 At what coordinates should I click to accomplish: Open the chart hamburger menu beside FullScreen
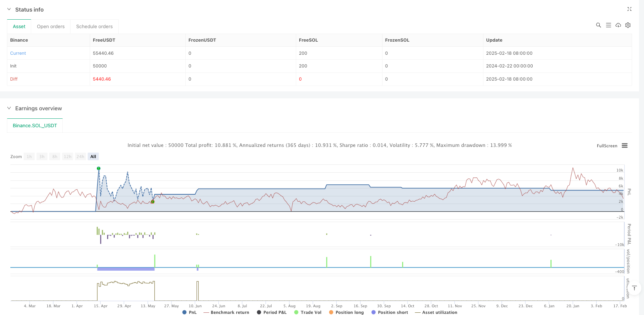(625, 146)
